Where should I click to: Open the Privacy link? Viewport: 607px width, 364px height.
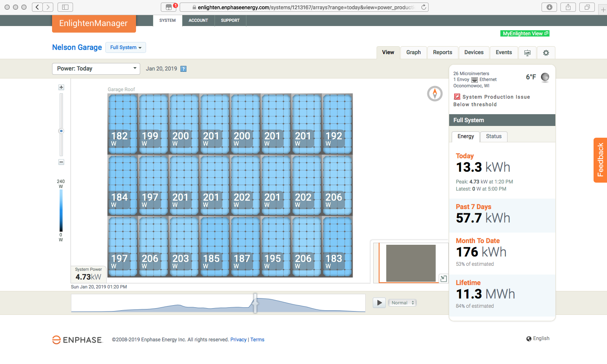[238, 340]
